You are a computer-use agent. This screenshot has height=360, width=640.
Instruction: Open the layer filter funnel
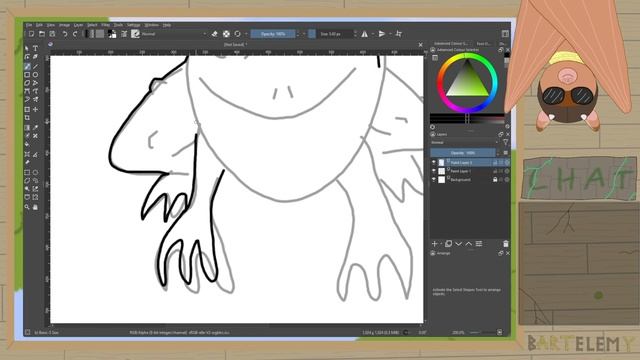[505, 142]
